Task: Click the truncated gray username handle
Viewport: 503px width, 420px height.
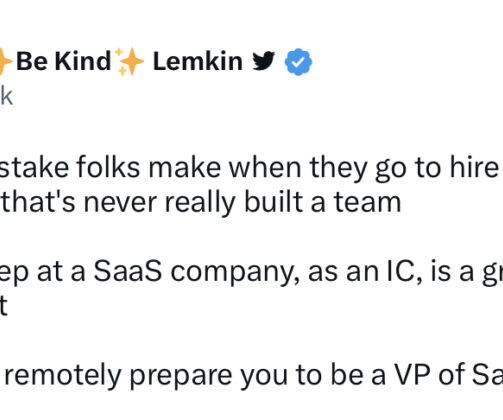Action: (x=6, y=97)
